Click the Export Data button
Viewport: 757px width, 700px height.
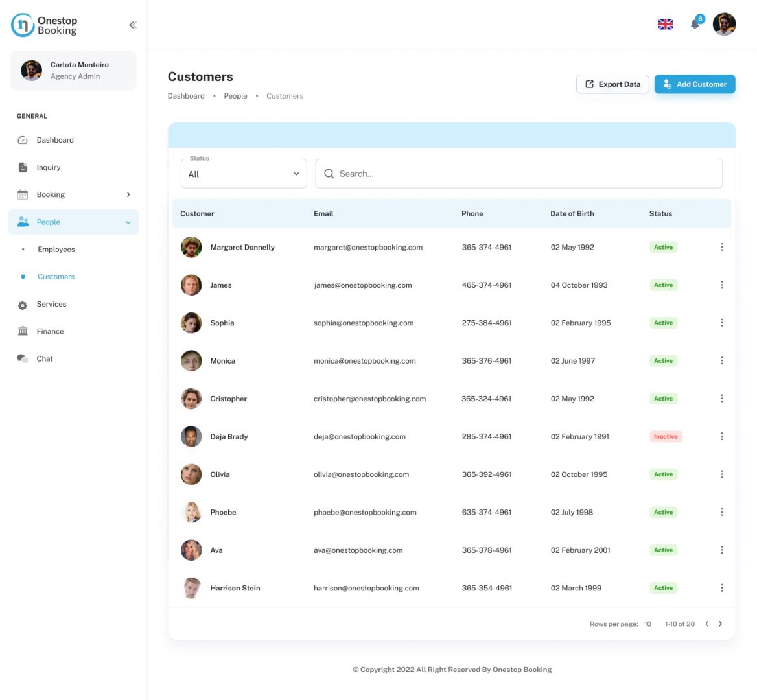pyautogui.click(x=612, y=84)
